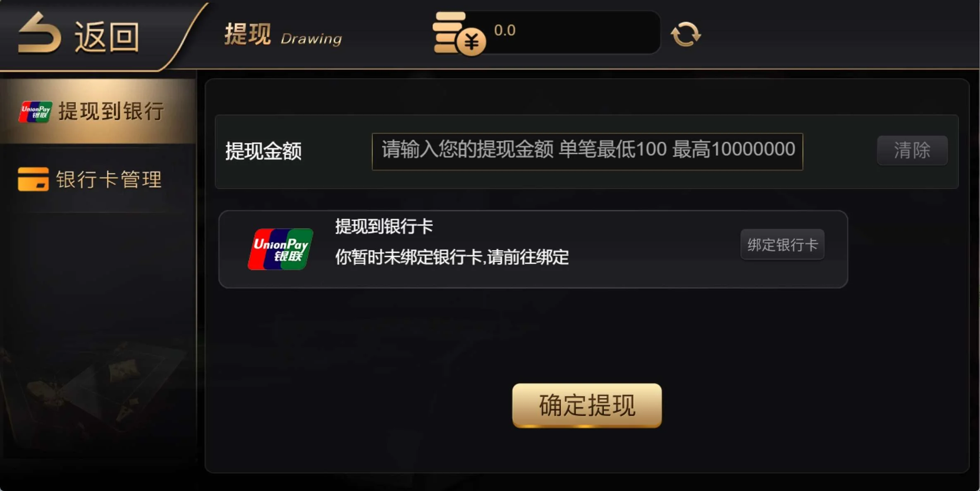Click 绑定银行卡 bind card button

(782, 245)
